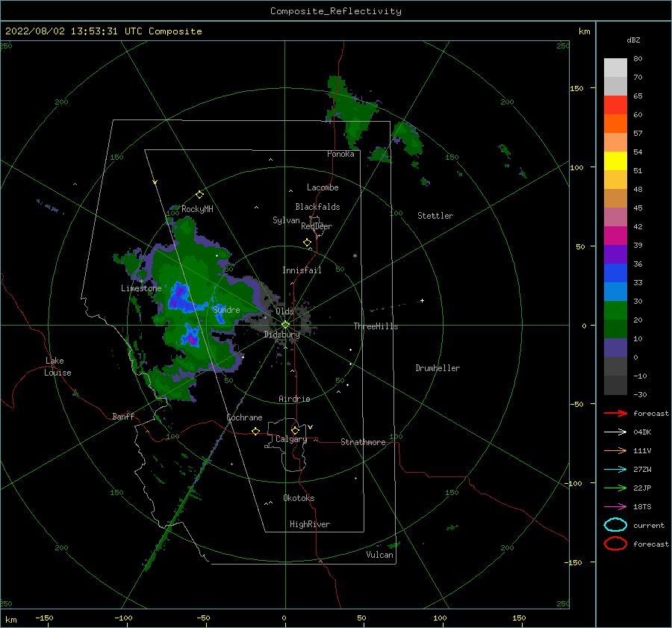The width and height of the screenshot is (672, 628).
Task: Click the Ponoka label
Action: tap(340, 154)
